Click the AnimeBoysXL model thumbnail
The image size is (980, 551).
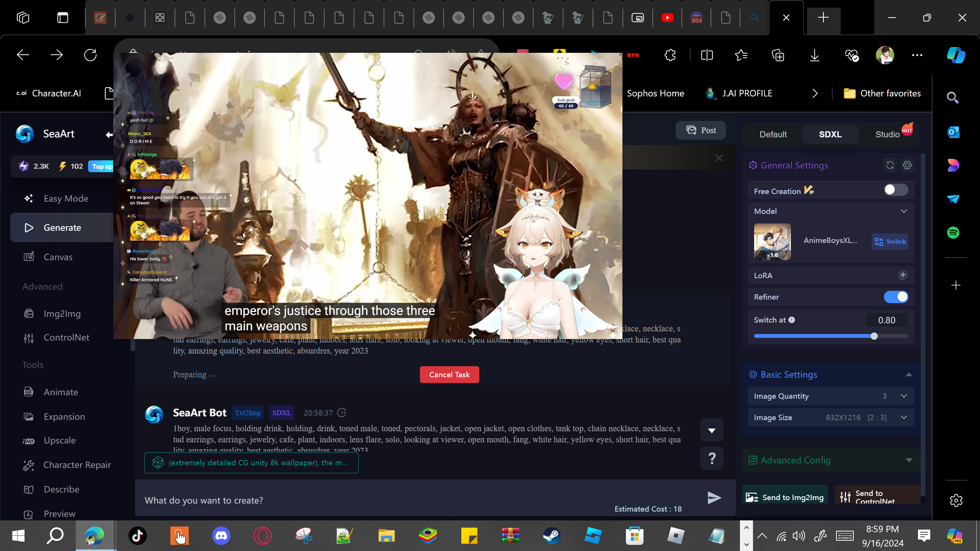(773, 242)
